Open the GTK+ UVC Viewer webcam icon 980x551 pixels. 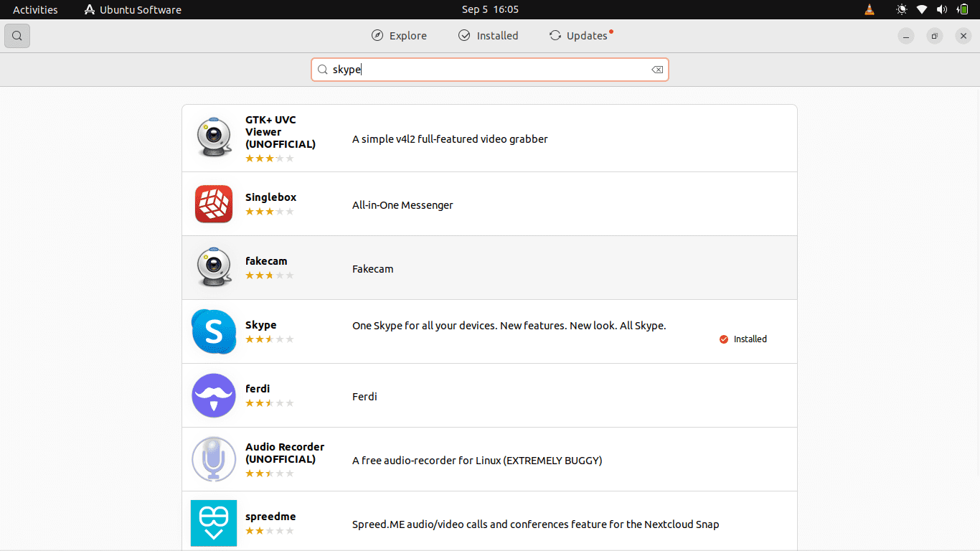pos(214,138)
